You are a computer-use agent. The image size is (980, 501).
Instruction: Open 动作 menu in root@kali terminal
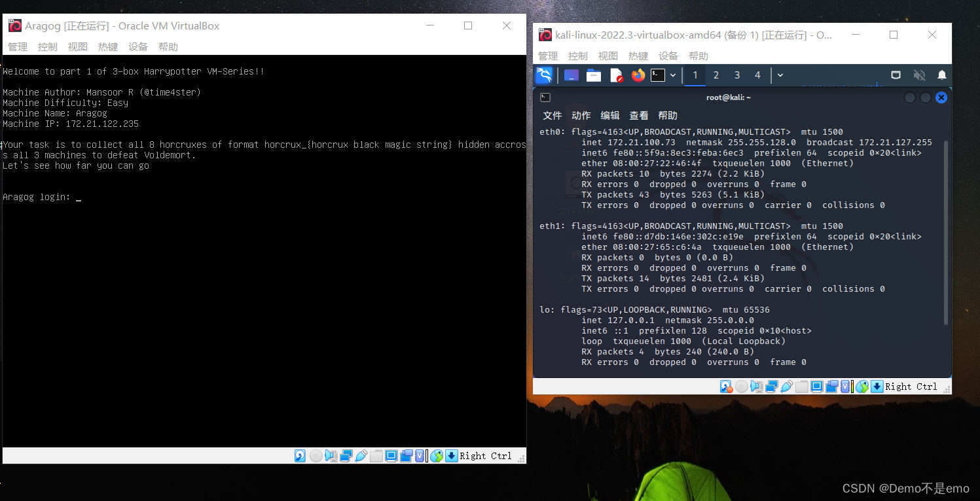click(x=581, y=115)
